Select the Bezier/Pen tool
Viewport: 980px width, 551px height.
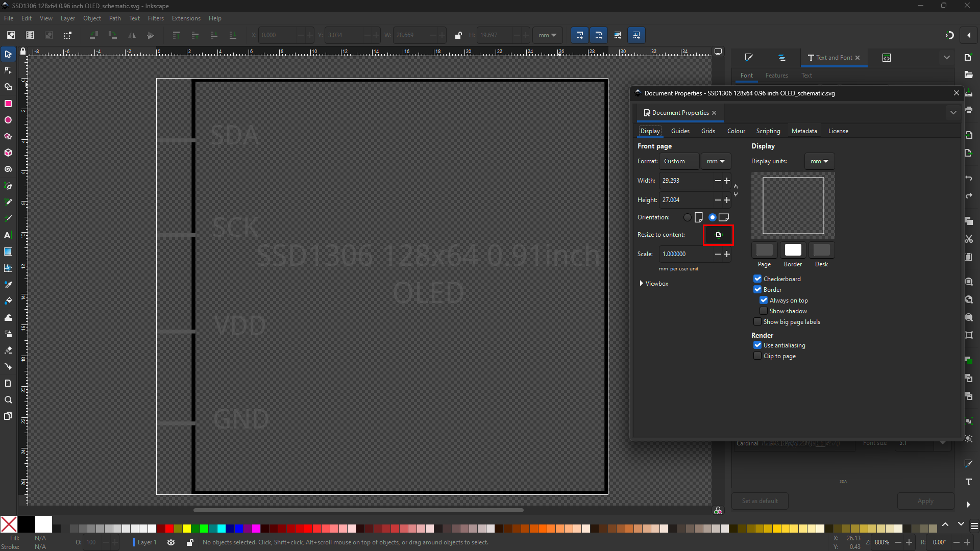9,186
